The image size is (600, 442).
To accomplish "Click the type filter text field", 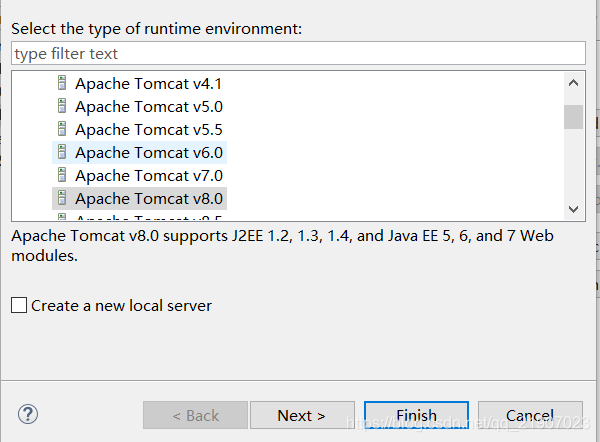I will [298, 53].
